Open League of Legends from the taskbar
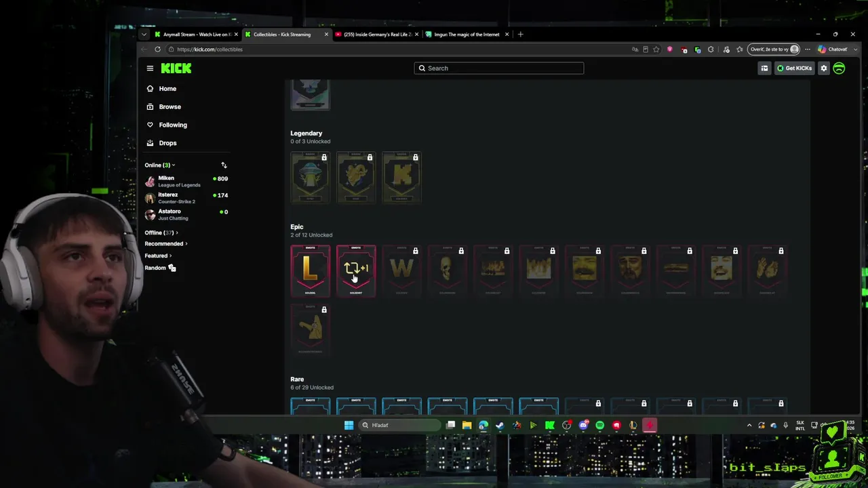Viewport: 868px width, 488px height. pyautogui.click(x=633, y=426)
